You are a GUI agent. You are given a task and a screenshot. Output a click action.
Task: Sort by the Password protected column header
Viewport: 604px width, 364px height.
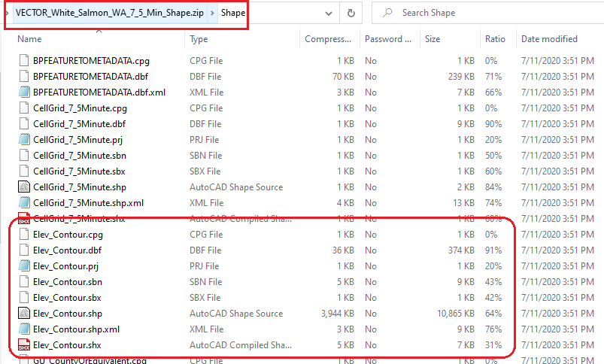pos(388,39)
